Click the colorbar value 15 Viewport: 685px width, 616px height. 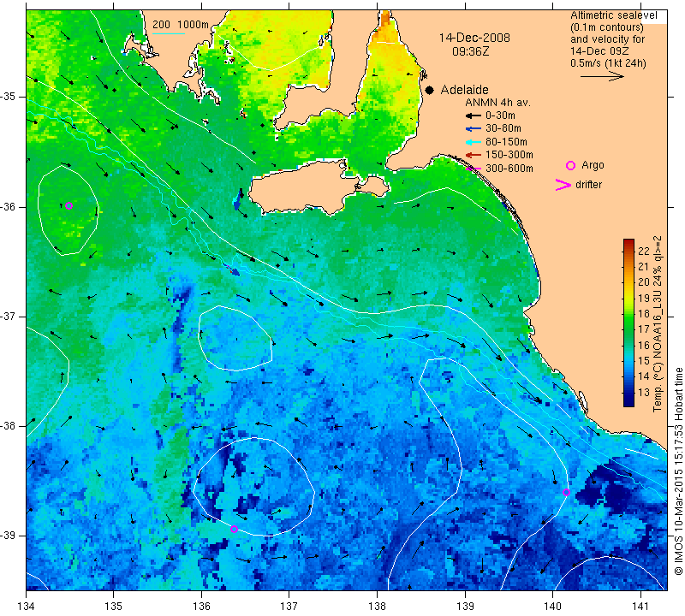click(x=644, y=360)
